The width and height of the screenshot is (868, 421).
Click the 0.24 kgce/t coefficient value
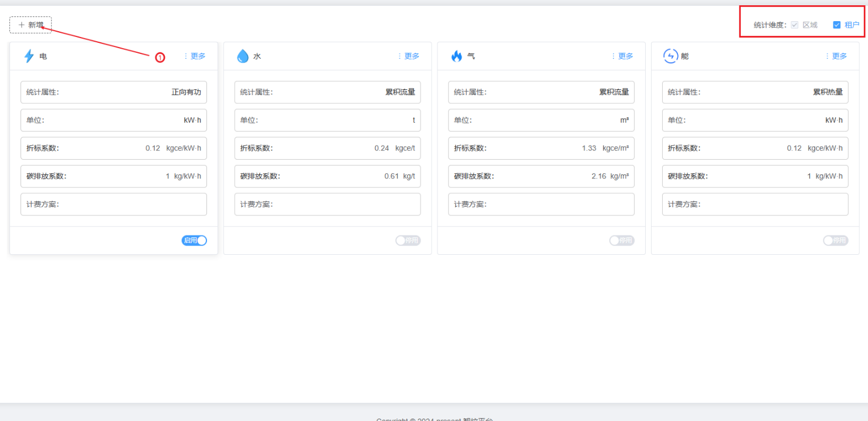395,148
